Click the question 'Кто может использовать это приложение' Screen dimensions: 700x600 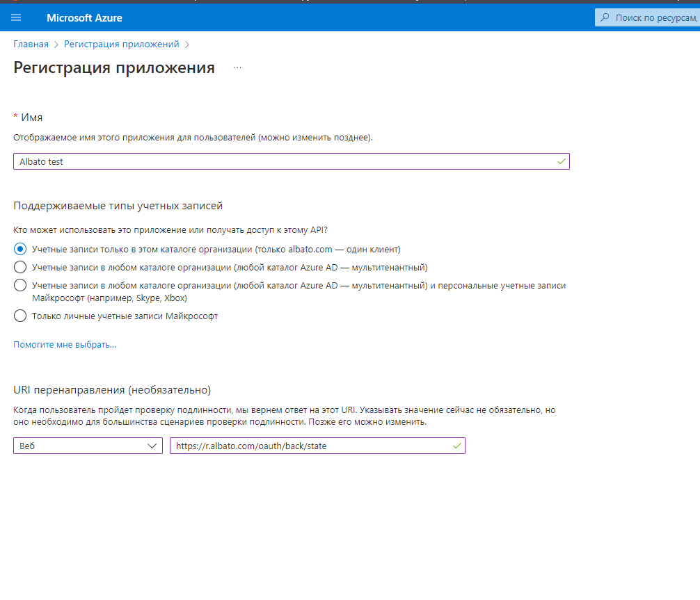tap(170, 230)
